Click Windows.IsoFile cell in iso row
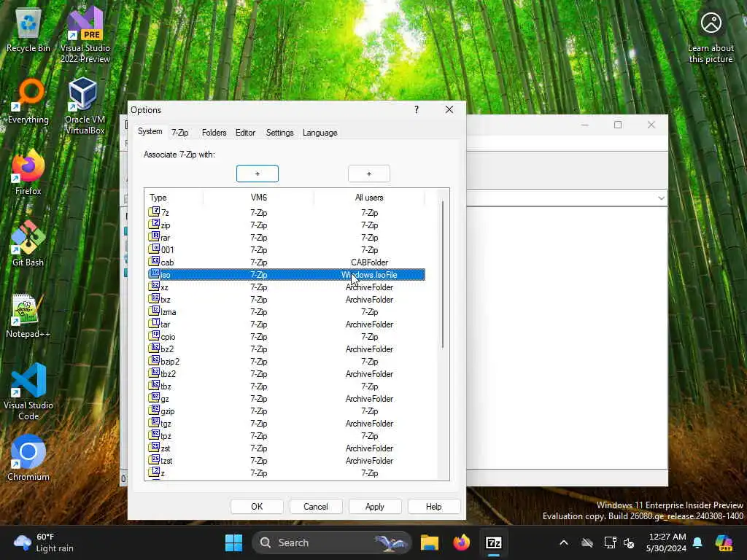The height and width of the screenshot is (560, 747). click(x=369, y=275)
